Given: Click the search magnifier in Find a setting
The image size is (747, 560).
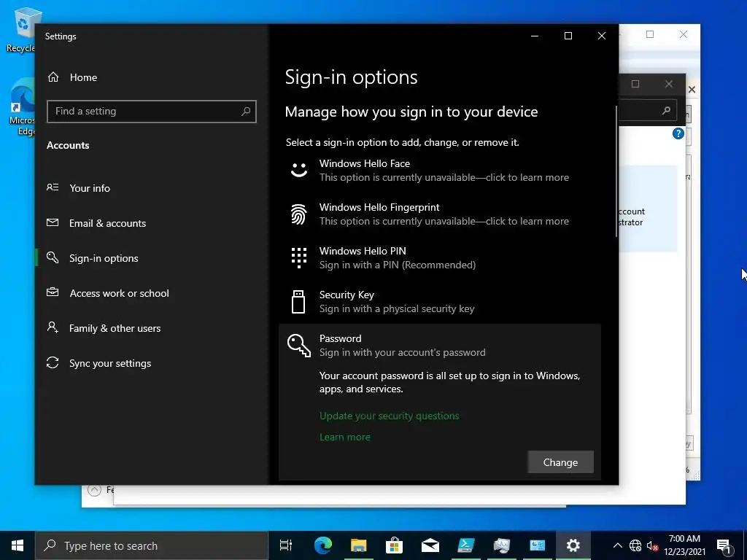Looking at the screenshot, I should [246, 112].
